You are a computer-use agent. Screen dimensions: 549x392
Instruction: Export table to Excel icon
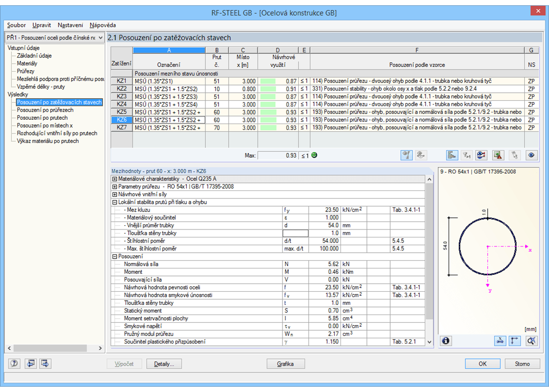498,156
